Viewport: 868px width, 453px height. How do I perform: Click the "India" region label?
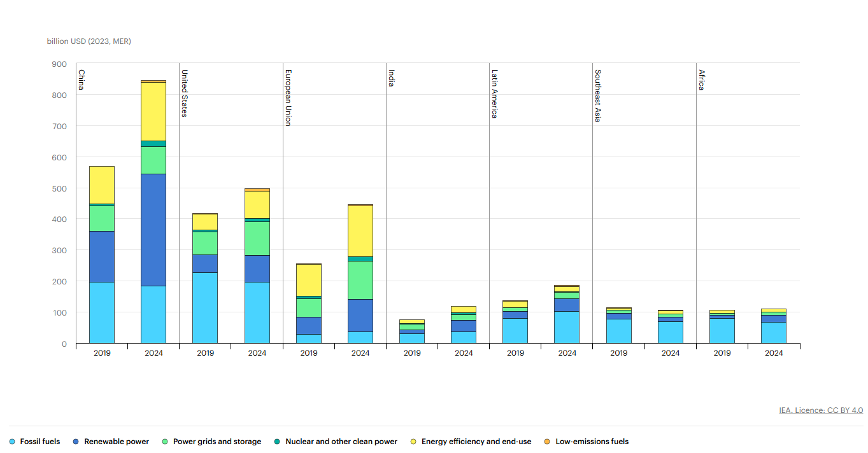(391, 78)
